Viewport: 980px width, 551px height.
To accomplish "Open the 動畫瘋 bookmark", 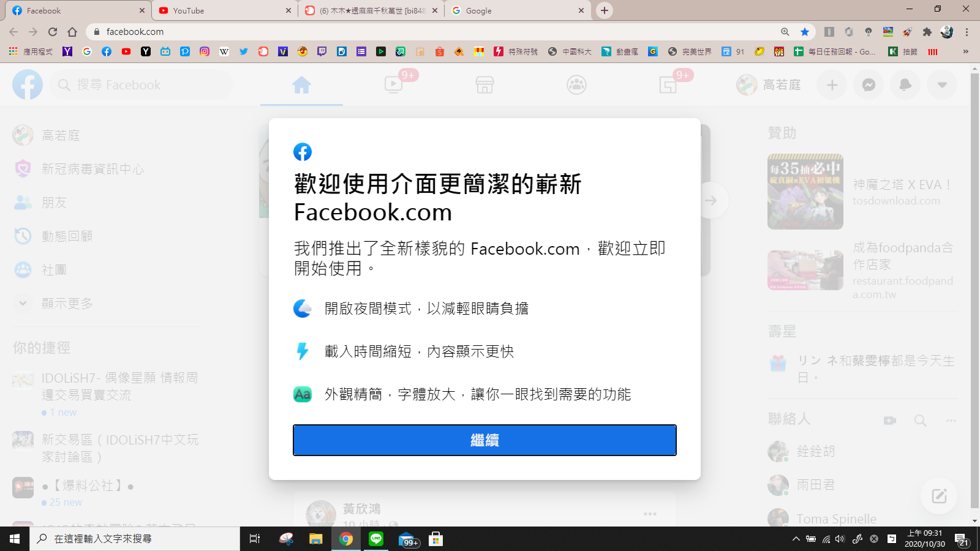I will pyautogui.click(x=620, y=51).
